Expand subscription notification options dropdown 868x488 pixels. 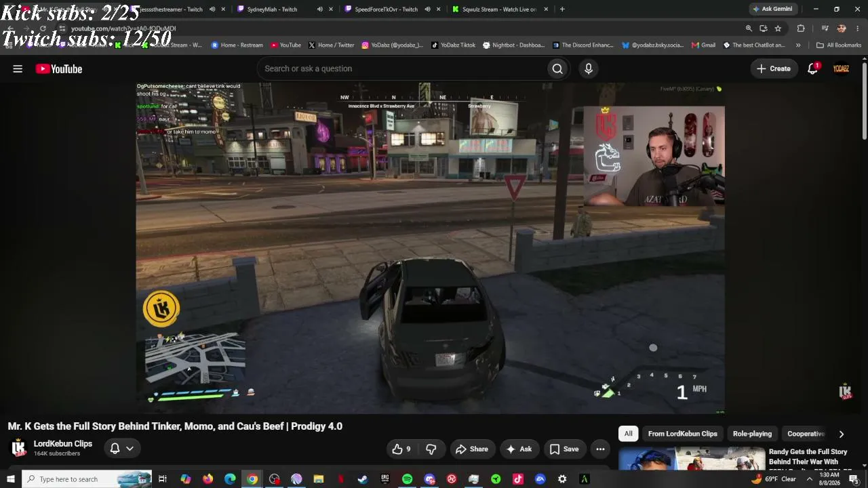tap(130, 448)
